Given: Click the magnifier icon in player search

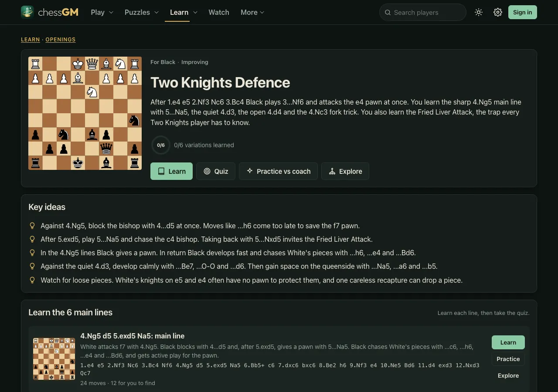Looking at the screenshot, I should 388,12.
